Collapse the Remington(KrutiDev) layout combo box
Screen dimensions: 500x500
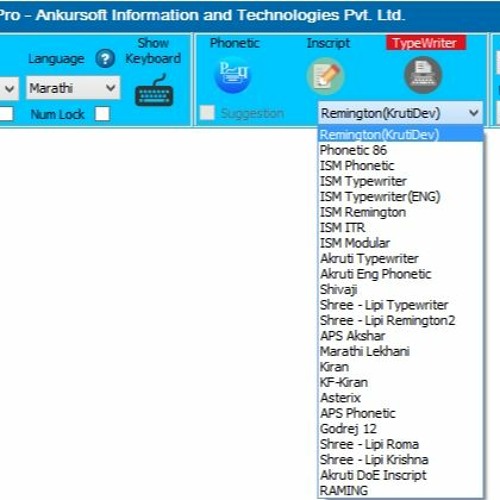400,113
